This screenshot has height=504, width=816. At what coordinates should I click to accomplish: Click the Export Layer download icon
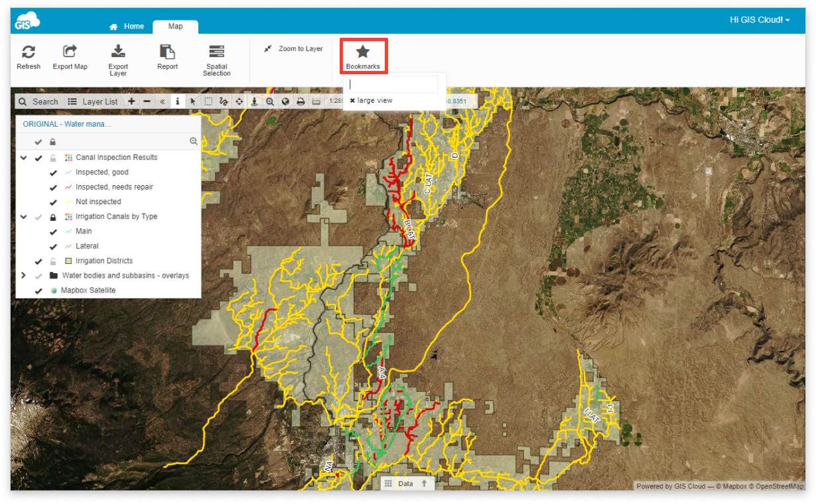click(118, 51)
